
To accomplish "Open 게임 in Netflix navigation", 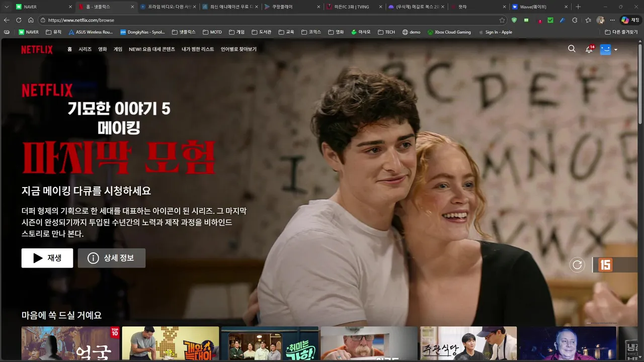I will (118, 49).
